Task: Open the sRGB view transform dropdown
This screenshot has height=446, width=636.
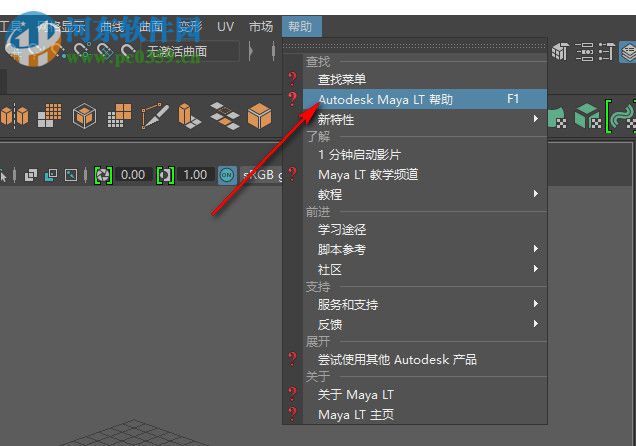Action: click(261, 175)
